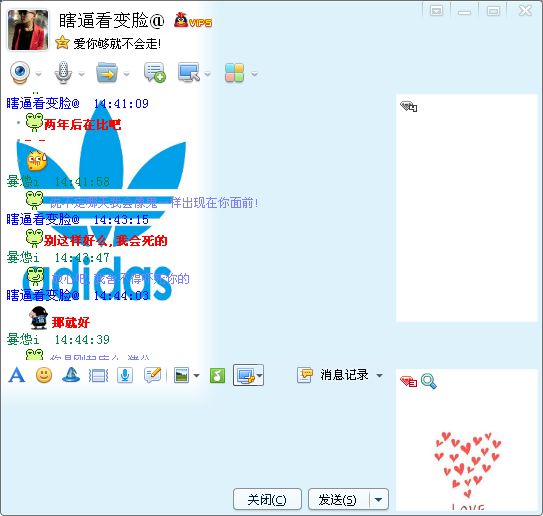Viewport: 543px width, 516px height.
Task: Click the 关闭(C) button
Action: pos(267,499)
